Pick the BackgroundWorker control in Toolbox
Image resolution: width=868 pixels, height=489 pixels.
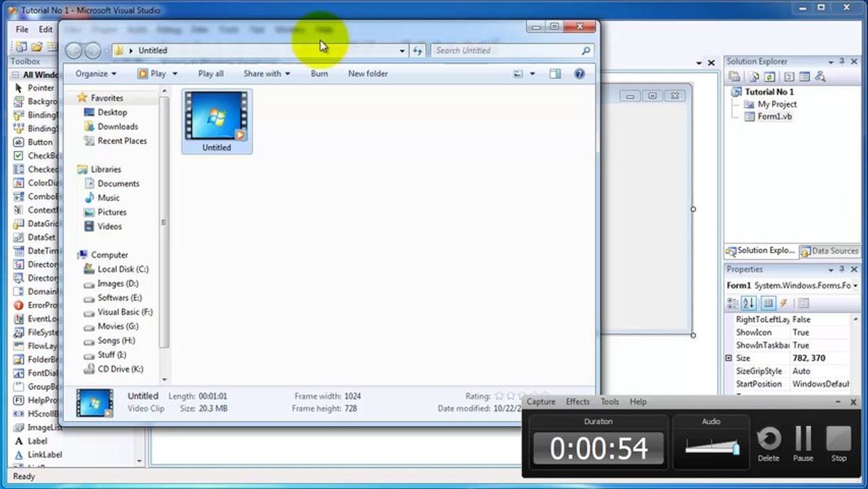(36, 101)
